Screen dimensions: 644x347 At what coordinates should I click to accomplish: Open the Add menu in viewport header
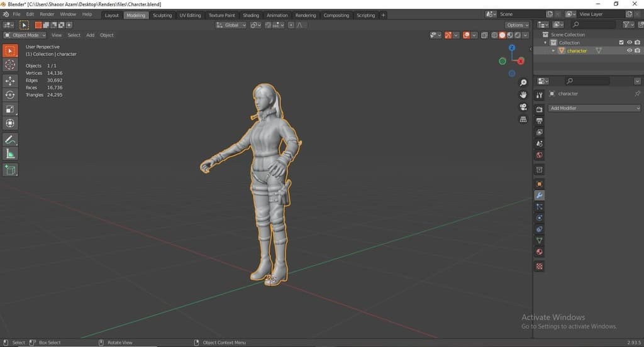click(x=90, y=35)
